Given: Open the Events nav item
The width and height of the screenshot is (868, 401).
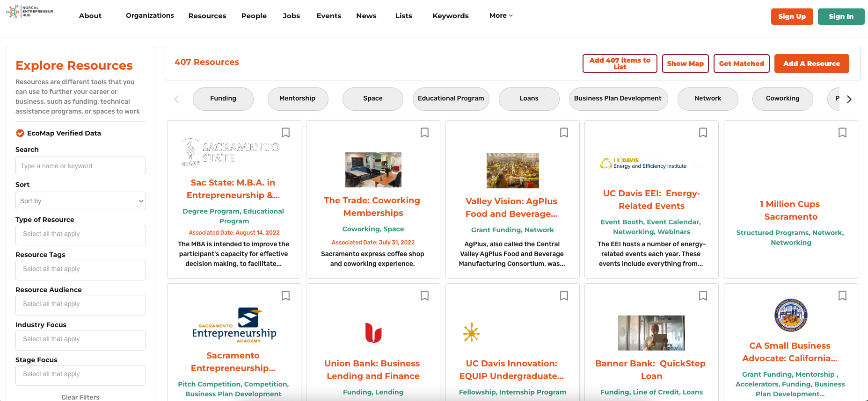Looking at the screenshot, I should [329, 16].
